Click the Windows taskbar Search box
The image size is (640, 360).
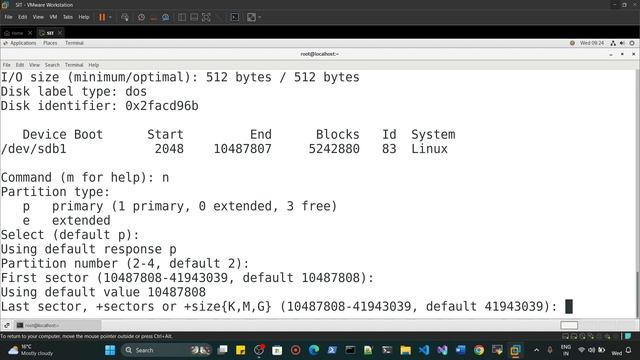click(167, 350)
